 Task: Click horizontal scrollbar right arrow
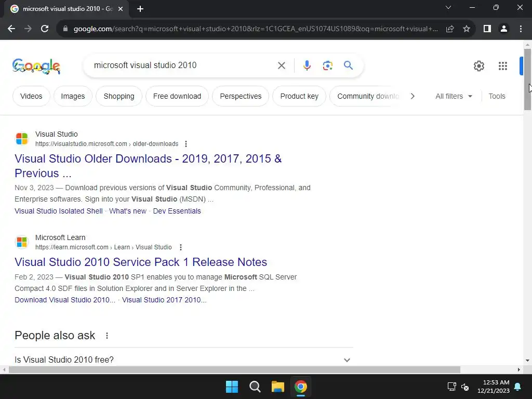tap(519, 370)
